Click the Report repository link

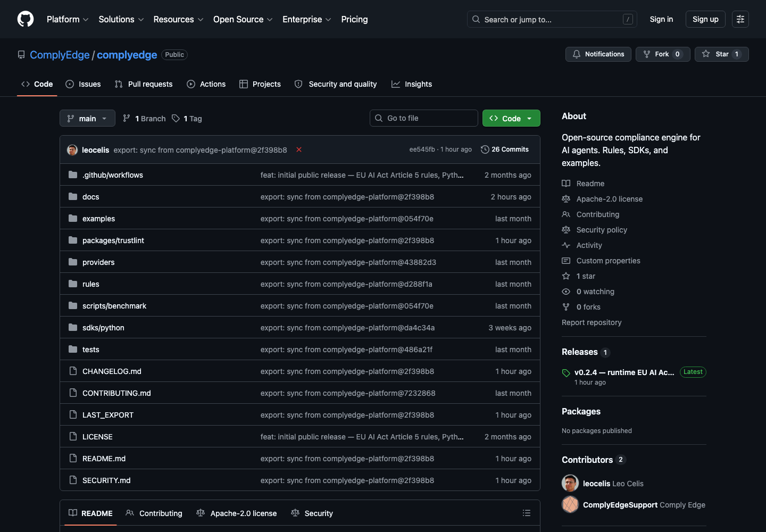click(x=592, y=322)
